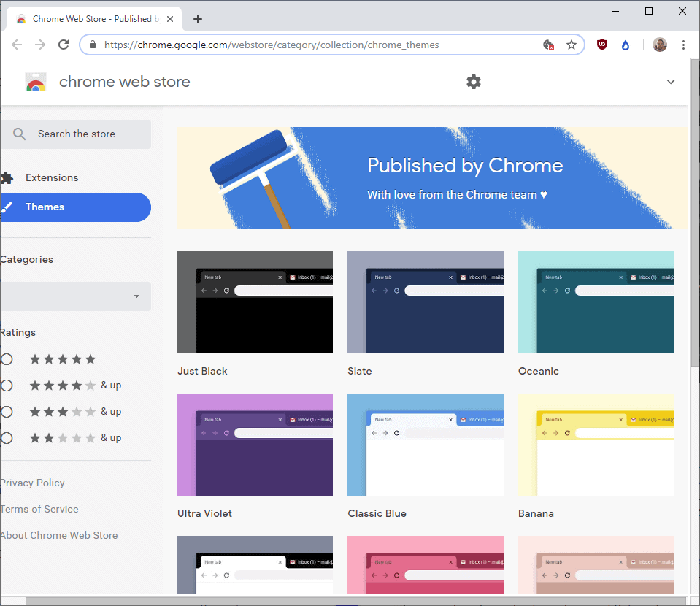Click the blue droplet extension icon
This screenshot has width=700, height=606.
(625, 45)
